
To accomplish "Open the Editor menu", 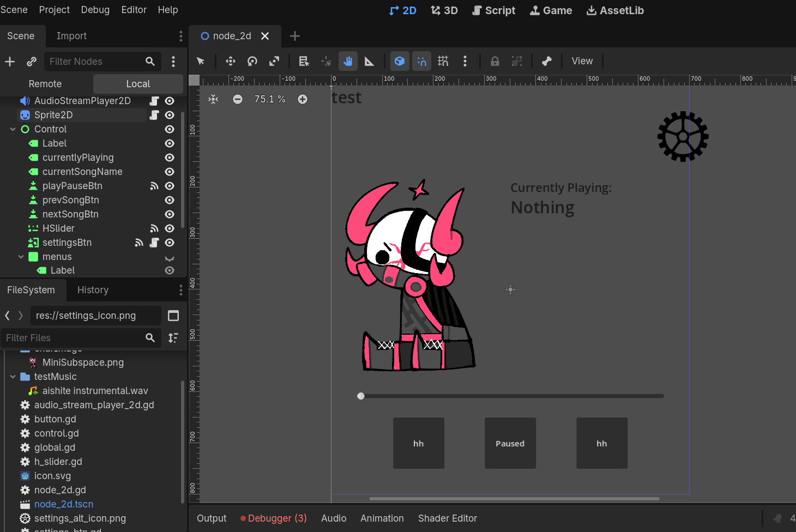I will pos(134,10).
